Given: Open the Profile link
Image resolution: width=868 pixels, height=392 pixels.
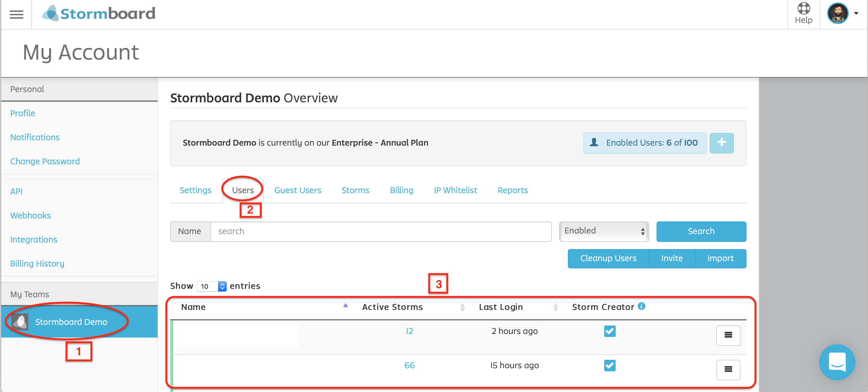Looking at the screenshot, I should [x=23, y=113].
